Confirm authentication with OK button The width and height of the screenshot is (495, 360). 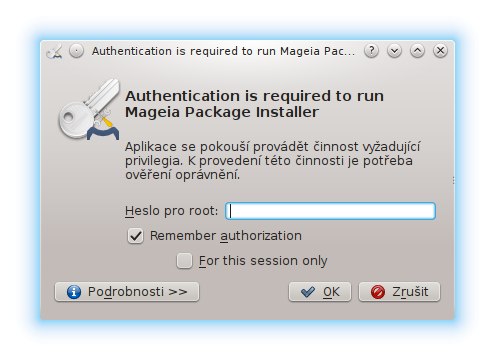pyautogui.click(x=320, y=292)
